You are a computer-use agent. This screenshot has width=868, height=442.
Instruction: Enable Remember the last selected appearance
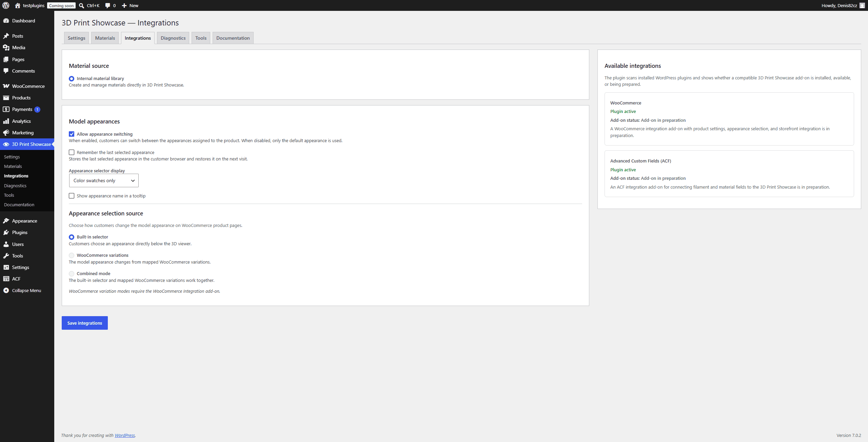pyautogui.click(x=72, y=152)
